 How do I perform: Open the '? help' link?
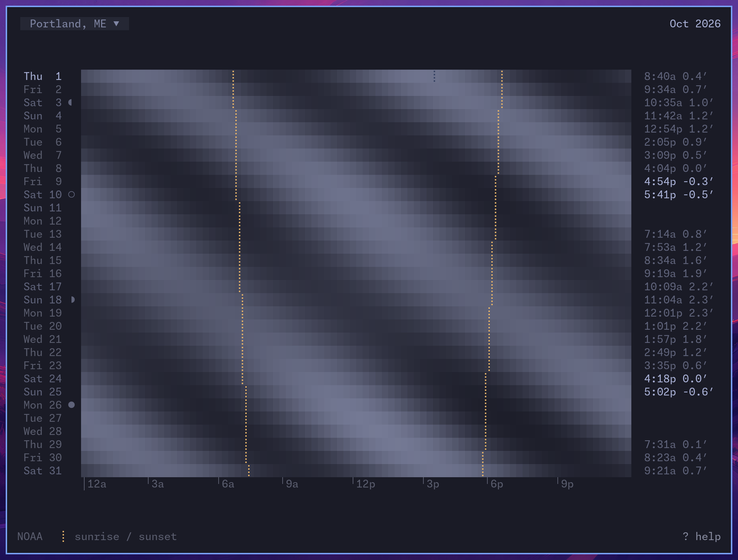[702, 537]
